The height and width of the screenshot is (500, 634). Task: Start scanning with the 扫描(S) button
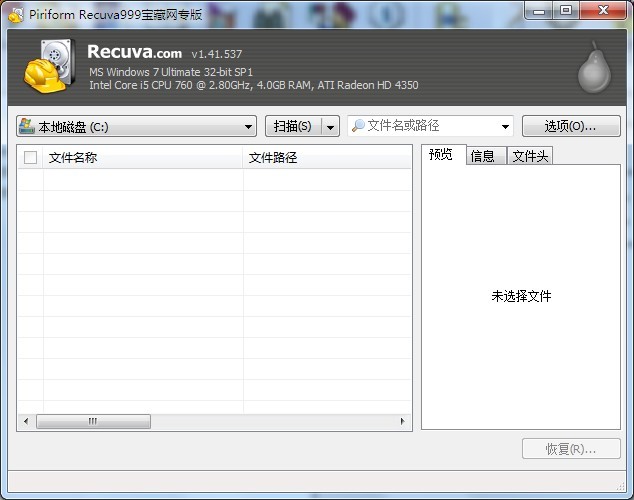click(x=292, y=127)
